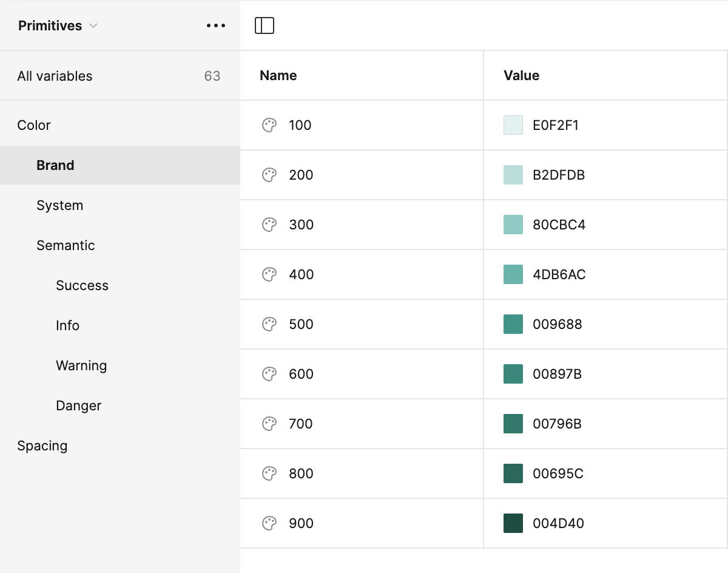This screenshot has height=573, width=728.
Task: Open the System color group
Action: coord(59,205)
